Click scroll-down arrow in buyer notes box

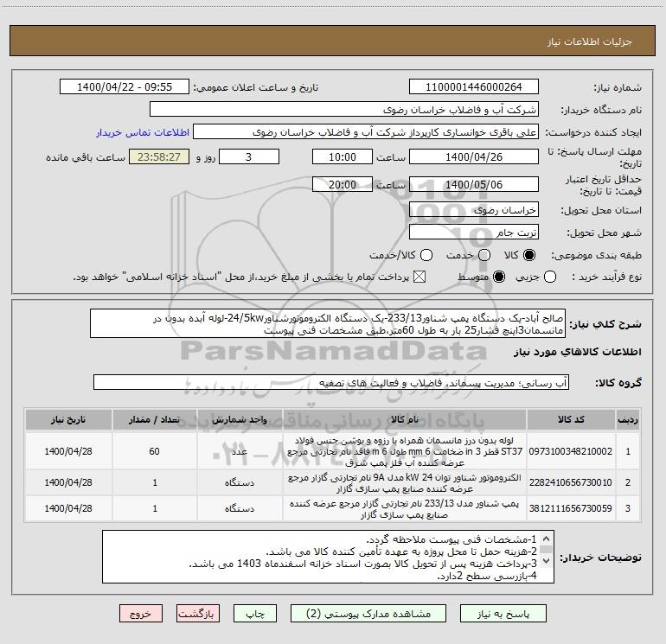point(547,560)
